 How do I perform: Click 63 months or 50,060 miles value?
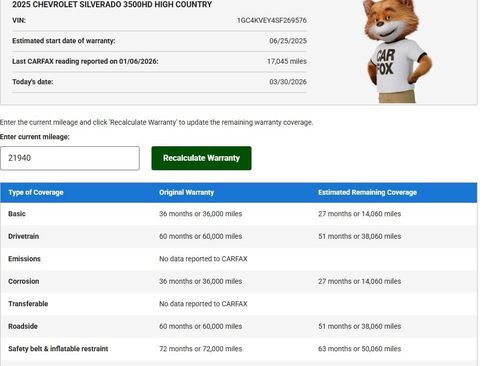coord(359,349)
